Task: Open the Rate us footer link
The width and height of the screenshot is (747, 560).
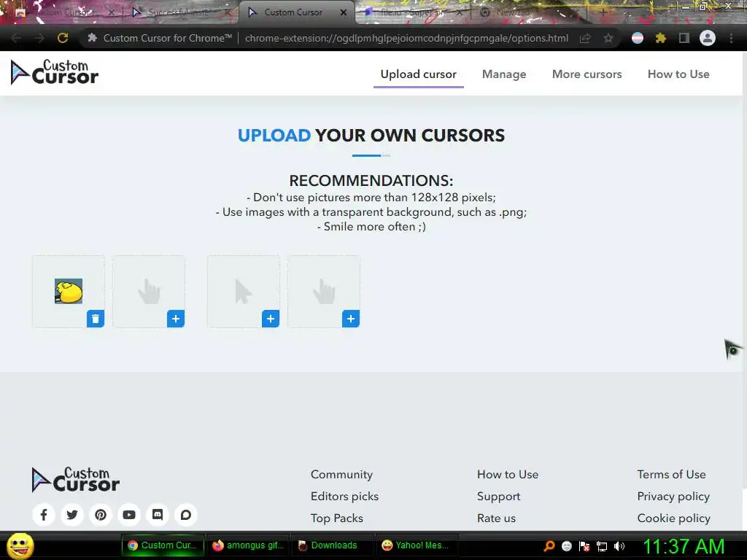Action: 496,518
